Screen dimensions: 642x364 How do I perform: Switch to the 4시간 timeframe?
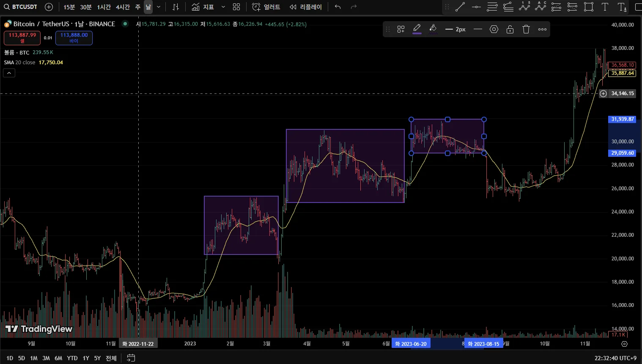[x=123, y=7]
